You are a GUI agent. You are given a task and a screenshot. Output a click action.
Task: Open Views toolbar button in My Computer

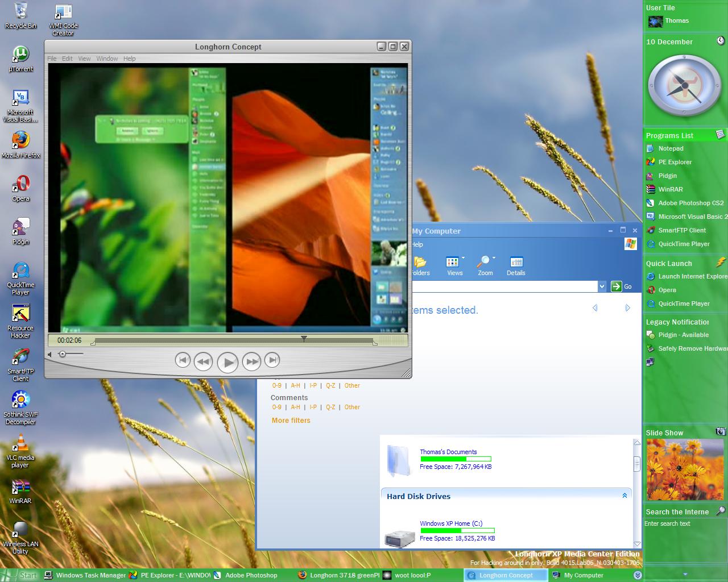click(455, 266)
